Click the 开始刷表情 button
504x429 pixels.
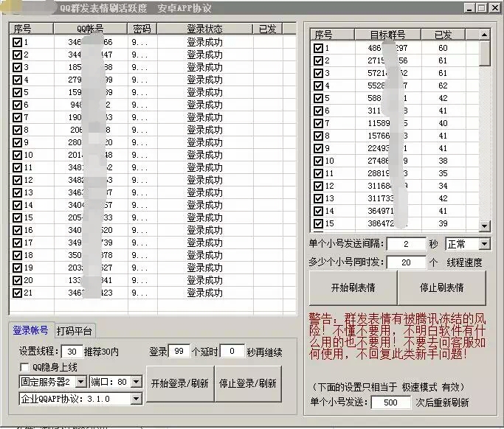point(353,287)
